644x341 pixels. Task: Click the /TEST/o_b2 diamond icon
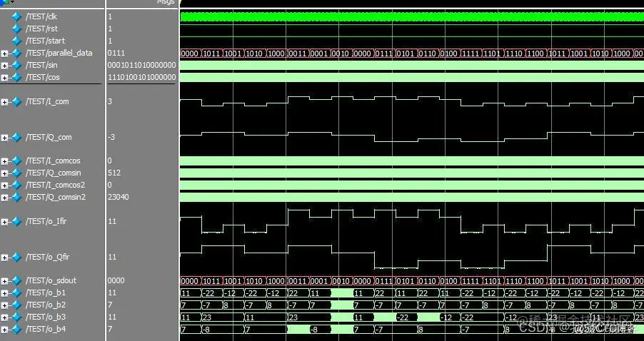[x=16, y=305]
